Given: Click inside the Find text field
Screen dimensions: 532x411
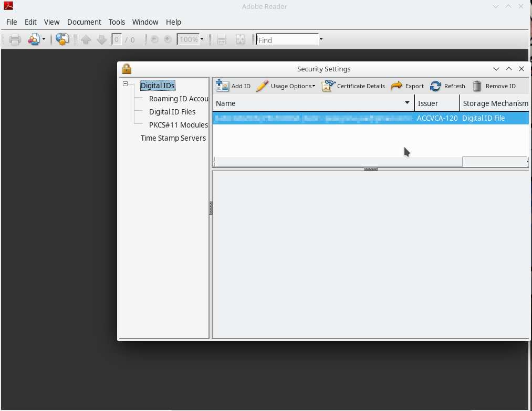Looking at the screenshot, I should pos(287,40).
